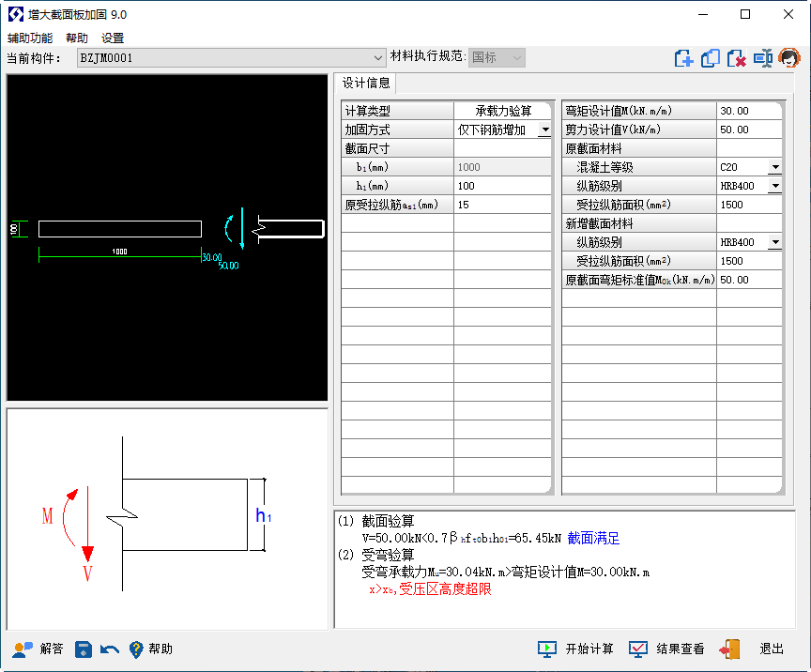Click the save floppy disk icon
The height and width of the screenshot is (672, 811).
pyautogui.click(x=84, y=649)
